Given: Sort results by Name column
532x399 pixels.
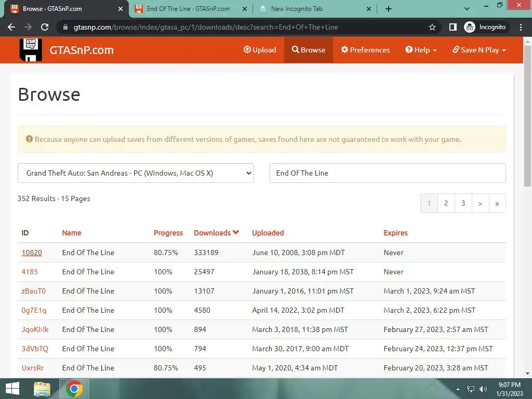Looking at the screenshot, I should pyautogui.click(x=72, y=233).
